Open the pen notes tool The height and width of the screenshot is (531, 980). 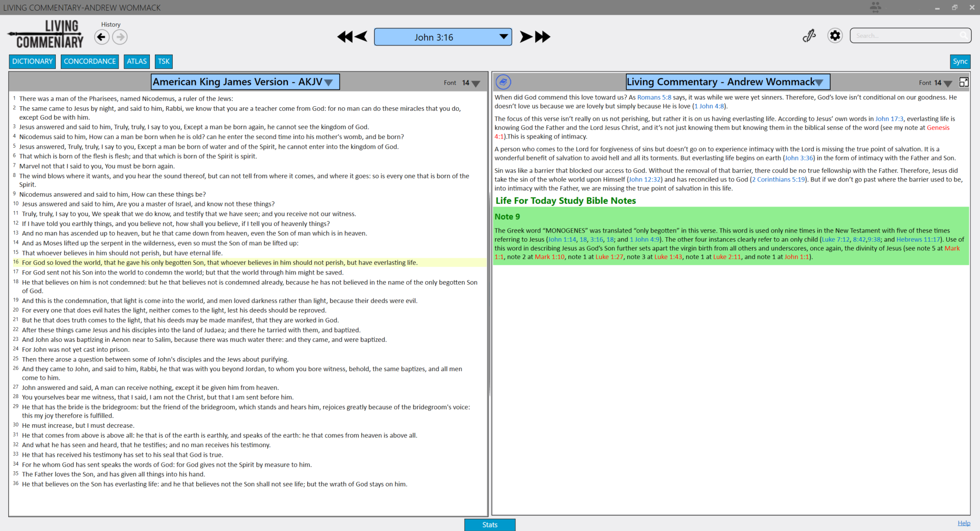click(x=809, y=36)
